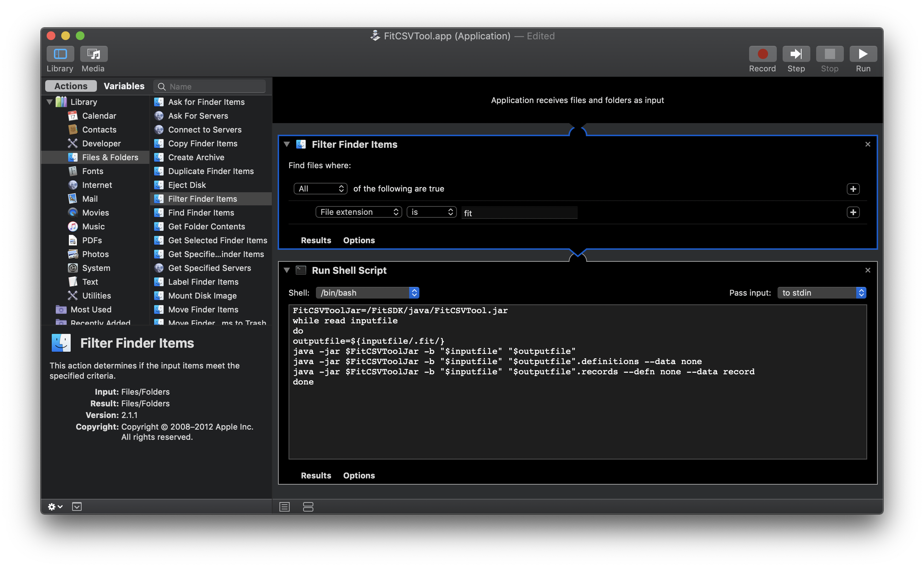
Task: Open the File extension criteria dropdown
Action: click(x=359, y=212)
